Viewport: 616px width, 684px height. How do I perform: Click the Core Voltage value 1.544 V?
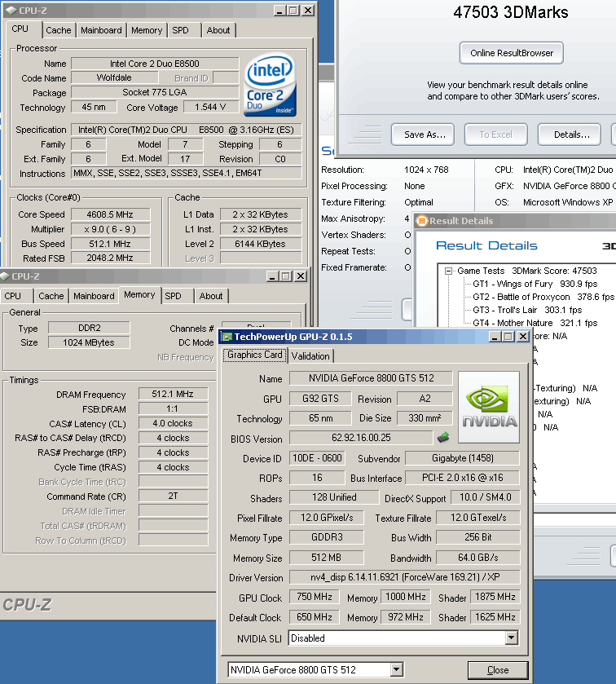210,107
